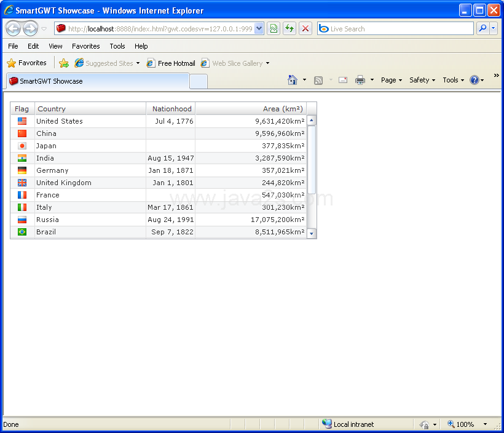Viewport: 504px width, 433px height.
Task: Click the Add to Favorites Bar icon
Action: click(x=64, y=63)
